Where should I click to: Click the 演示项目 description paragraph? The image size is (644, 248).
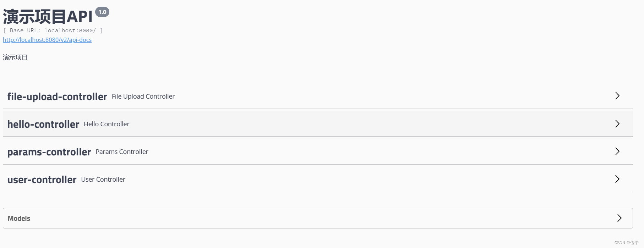pyautogui.click(x=15, y=57)
